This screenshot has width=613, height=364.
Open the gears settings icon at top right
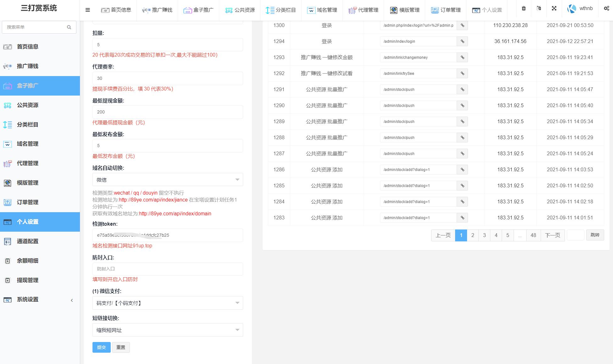click(x=606, y=8)
